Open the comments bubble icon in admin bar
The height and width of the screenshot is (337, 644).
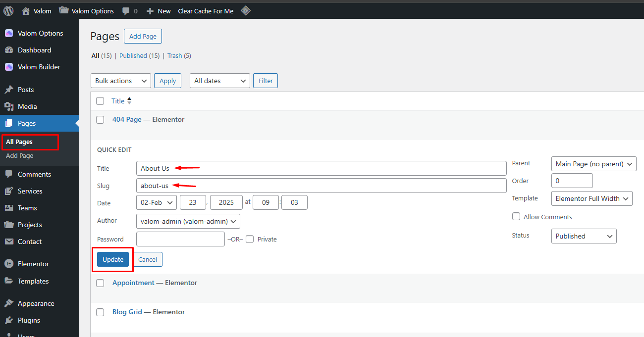(x=126, y=11)
